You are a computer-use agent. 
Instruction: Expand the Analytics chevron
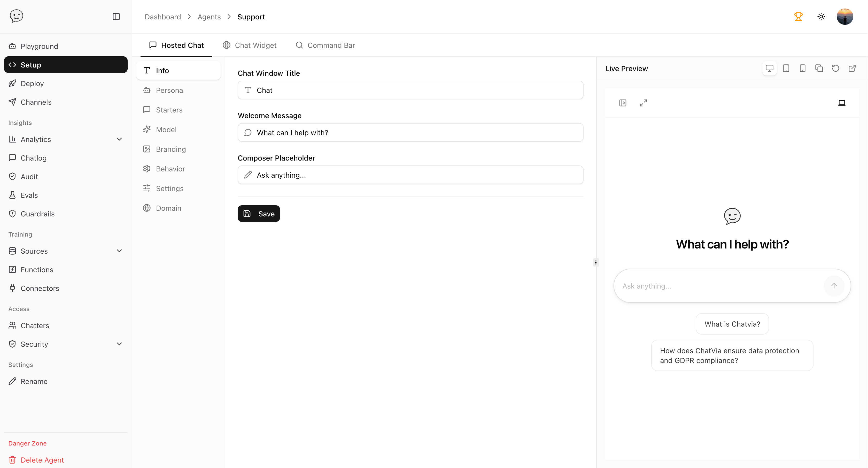tap(119, 139)
